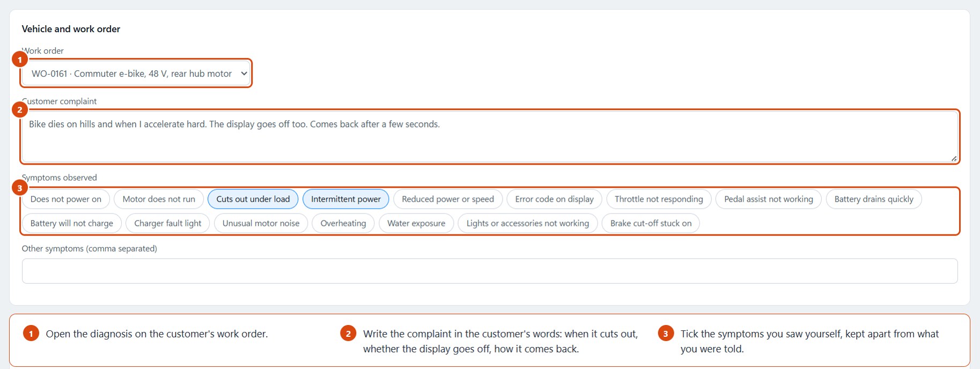Click the instruction starting 'Tick the symptoms you saw'
Viewport: 980px width, 369px height.
809,341
